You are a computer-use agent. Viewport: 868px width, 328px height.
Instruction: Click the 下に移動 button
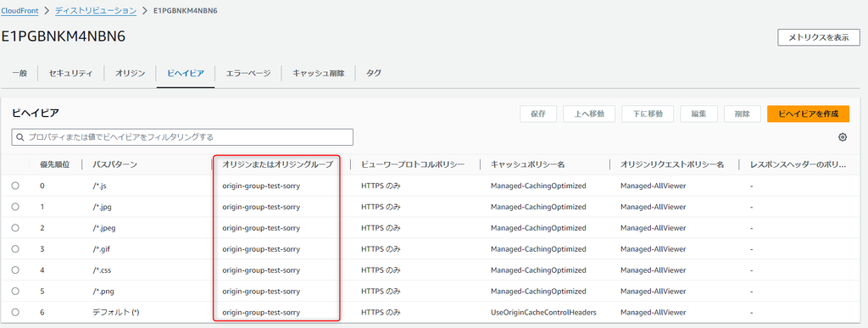click(648, 114)
